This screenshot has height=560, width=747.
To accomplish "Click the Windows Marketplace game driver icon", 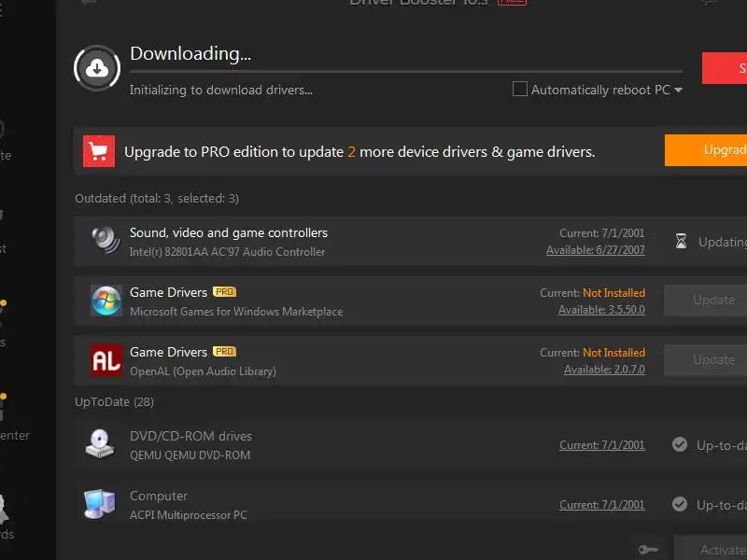I will click(x=106, y=301).
